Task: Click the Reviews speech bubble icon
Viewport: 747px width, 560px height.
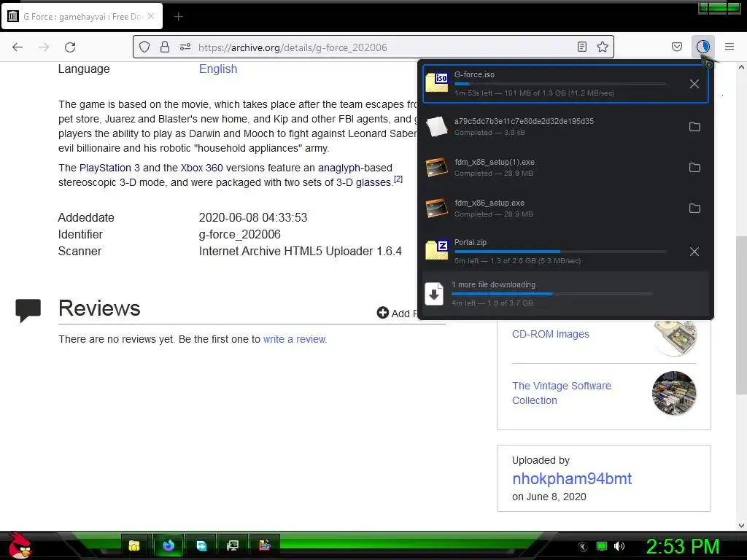Action: point(28,310)
